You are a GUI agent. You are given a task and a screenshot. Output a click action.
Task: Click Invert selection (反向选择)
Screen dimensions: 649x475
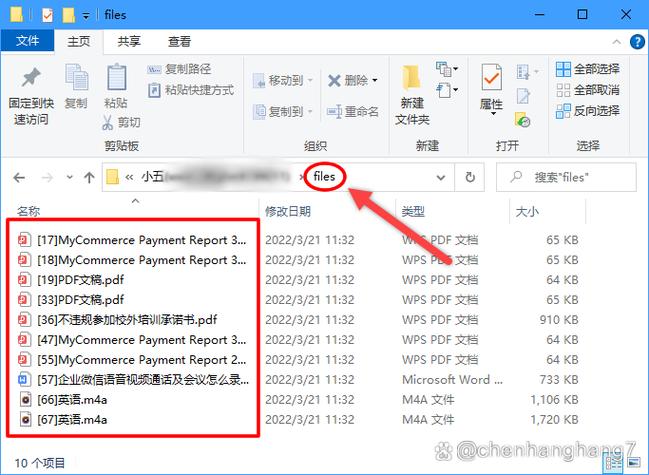tap(588, 111)
